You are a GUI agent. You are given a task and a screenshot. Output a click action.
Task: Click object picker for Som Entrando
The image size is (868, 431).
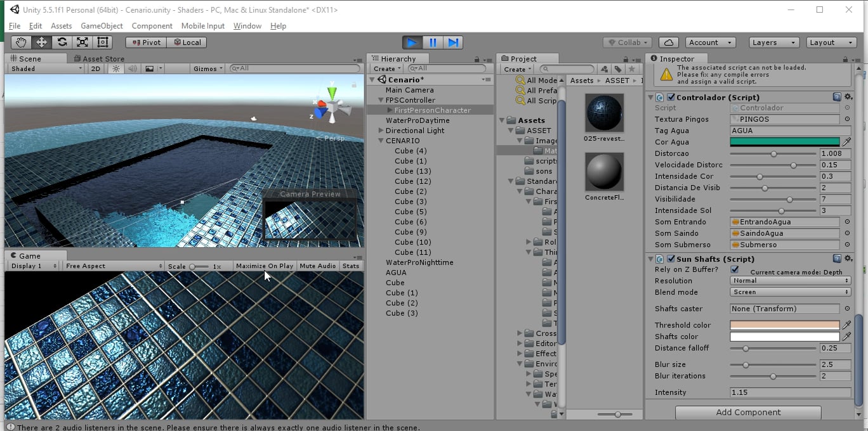847,222
